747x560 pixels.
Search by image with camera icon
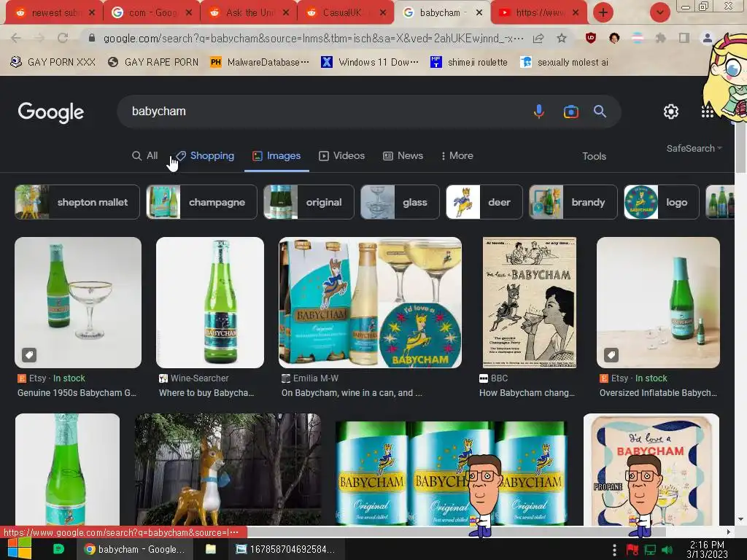(x=570, y=112)
